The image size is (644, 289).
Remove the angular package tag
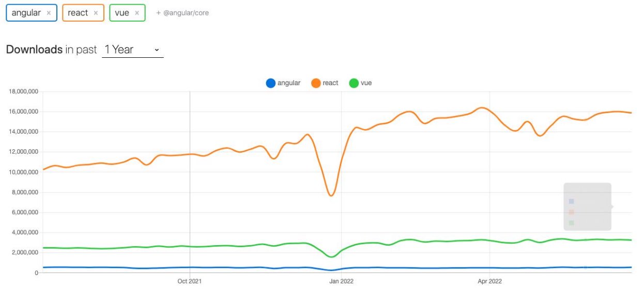pos(49,13)
